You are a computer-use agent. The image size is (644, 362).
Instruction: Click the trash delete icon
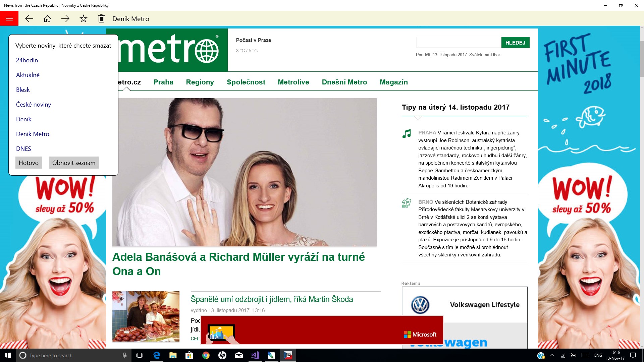(101, 19)
